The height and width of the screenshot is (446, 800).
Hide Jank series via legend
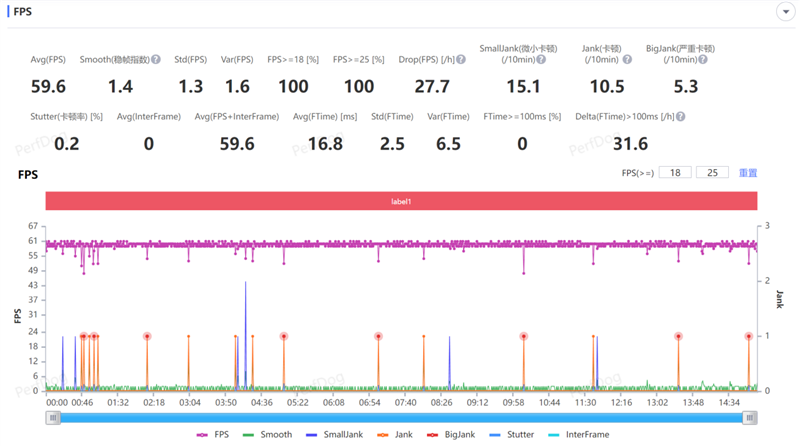click(x=395, y=434)
